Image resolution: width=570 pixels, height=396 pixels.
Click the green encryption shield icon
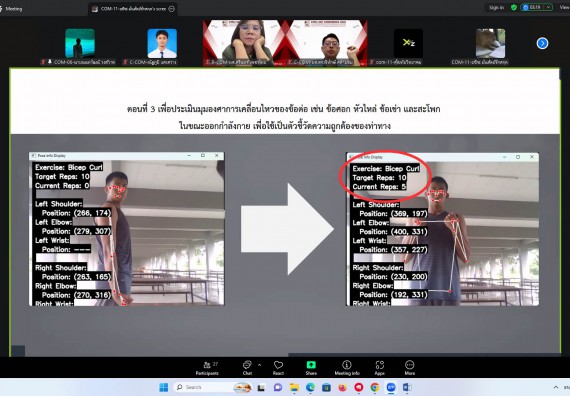(x=514, y=7)
